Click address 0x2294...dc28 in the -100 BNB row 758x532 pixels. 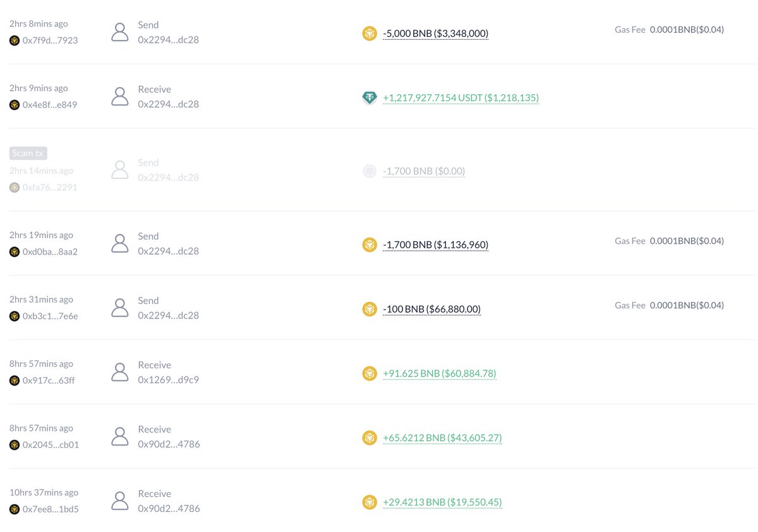click(x=169, y=315)
